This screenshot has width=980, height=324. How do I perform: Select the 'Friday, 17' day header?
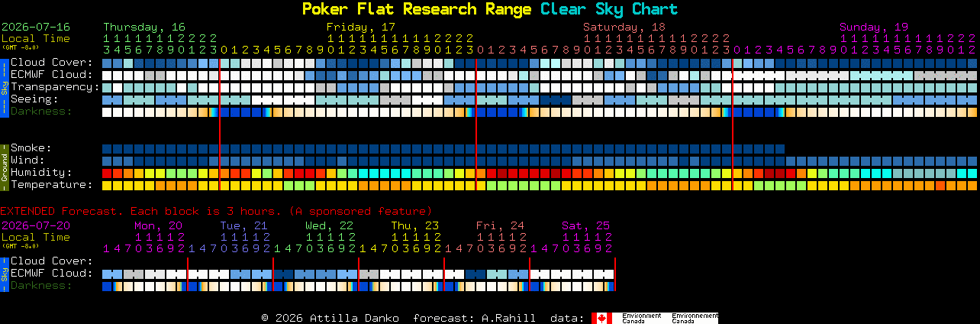click(x=361, y=27)
